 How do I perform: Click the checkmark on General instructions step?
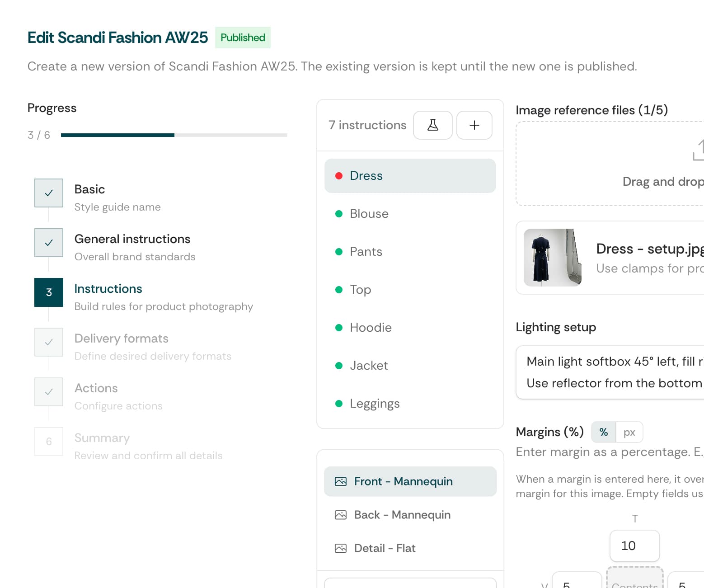(48, 243)
